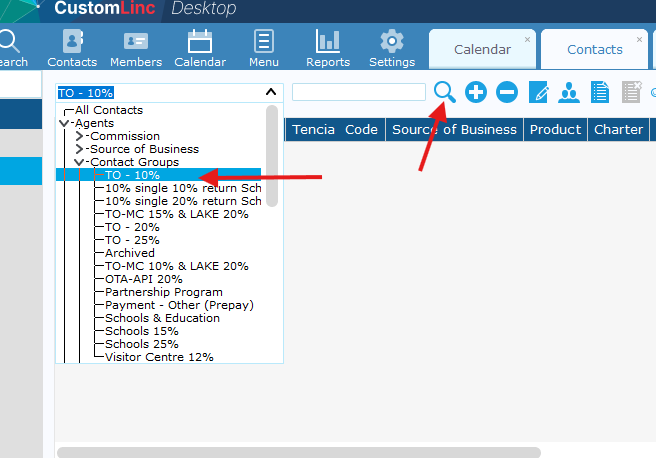Switch to the Calendar tab
The height and width of the screenshot is (458, 656).
[482, 50]
